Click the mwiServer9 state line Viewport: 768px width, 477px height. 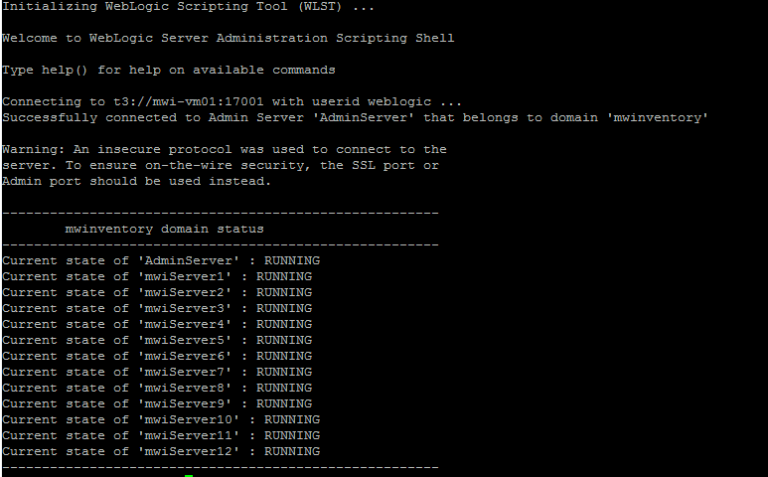coord(157,404)
